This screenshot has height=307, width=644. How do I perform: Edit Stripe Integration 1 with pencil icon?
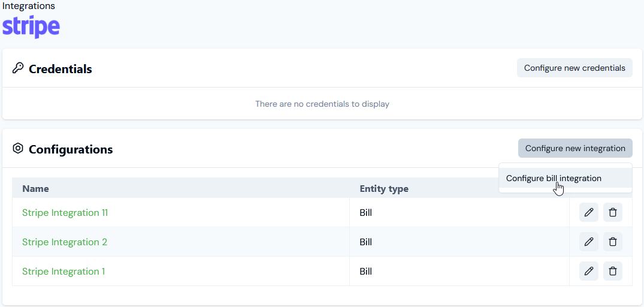[x=588, y=271]
